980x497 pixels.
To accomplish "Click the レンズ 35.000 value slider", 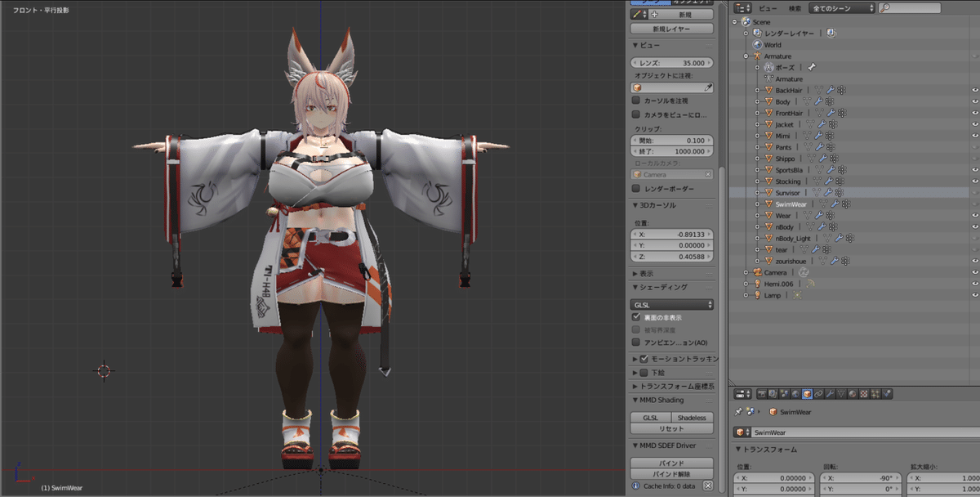I will click(672, 62).
